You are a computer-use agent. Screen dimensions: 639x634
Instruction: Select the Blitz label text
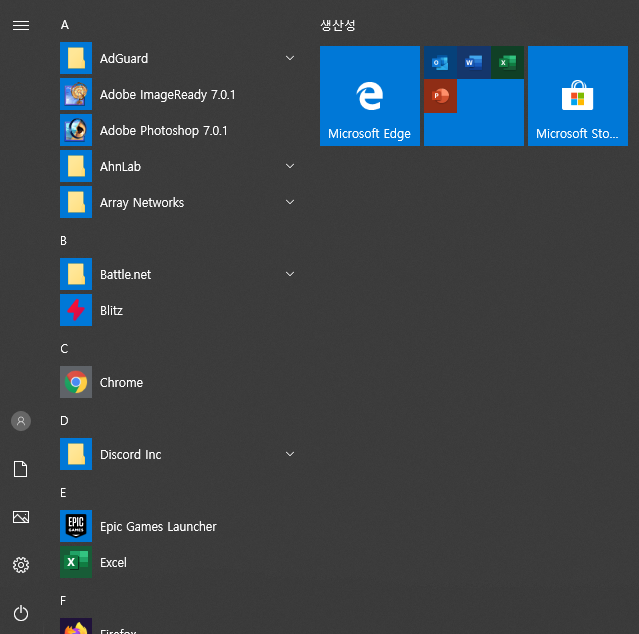[111, 310]
